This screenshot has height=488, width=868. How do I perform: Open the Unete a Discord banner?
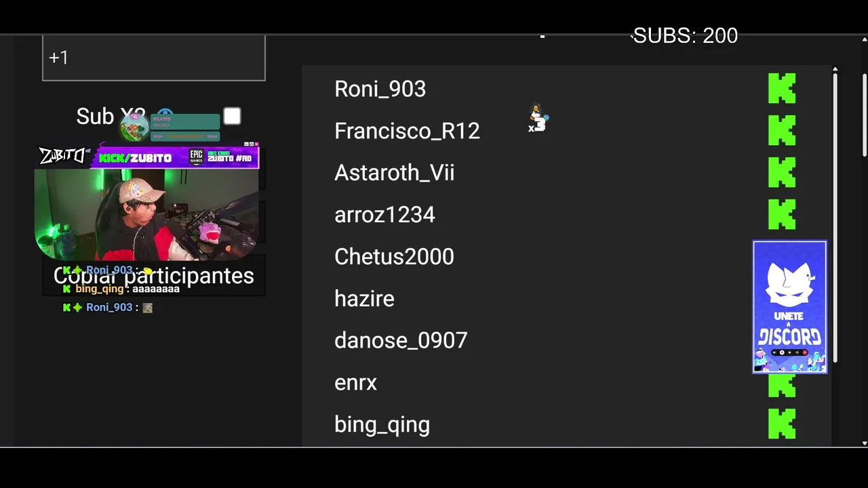pyautogui.click(x=789, y=307)
